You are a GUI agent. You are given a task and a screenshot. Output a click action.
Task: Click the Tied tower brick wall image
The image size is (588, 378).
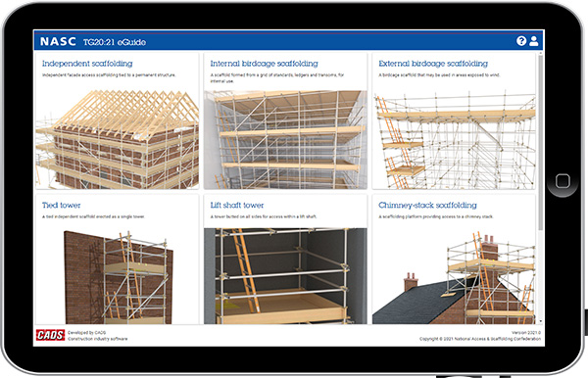[117, 276]
